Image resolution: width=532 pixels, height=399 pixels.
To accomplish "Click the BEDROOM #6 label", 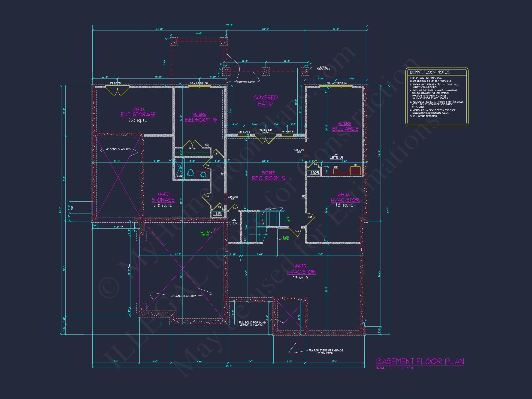I will click(201, 120).
